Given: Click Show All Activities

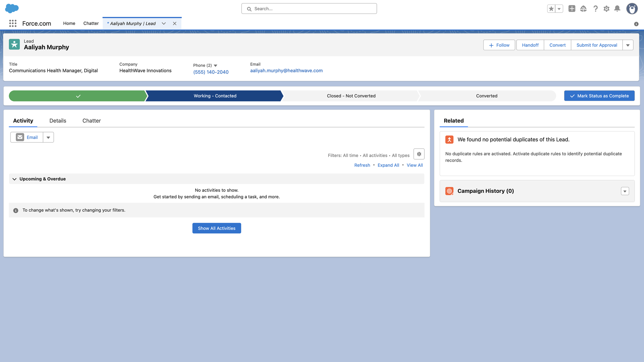Looking at the screenshot, I should tap(217, 228).
